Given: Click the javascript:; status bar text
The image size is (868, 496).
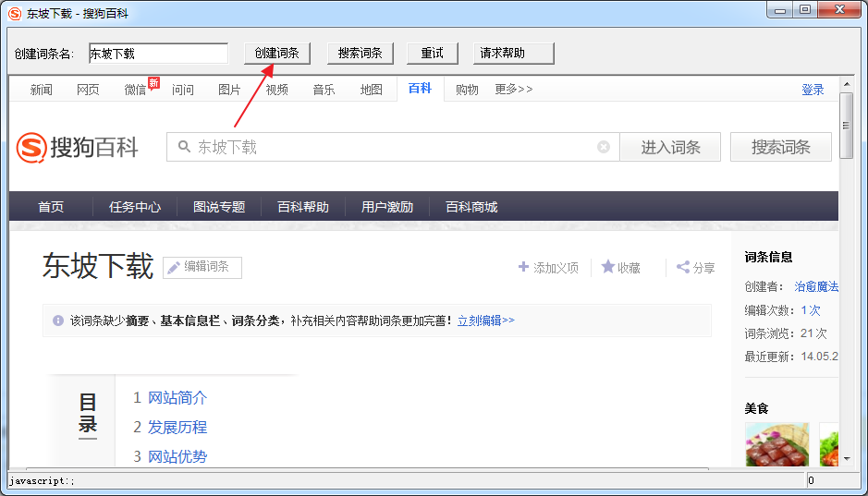Looking at the screenshot, I should click(x=43, y=481).
